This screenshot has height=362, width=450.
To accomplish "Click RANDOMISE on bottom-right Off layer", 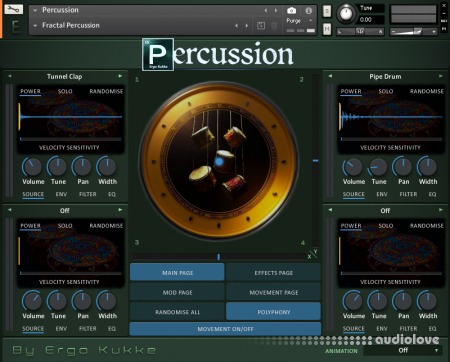I will [x=427, y=226].
